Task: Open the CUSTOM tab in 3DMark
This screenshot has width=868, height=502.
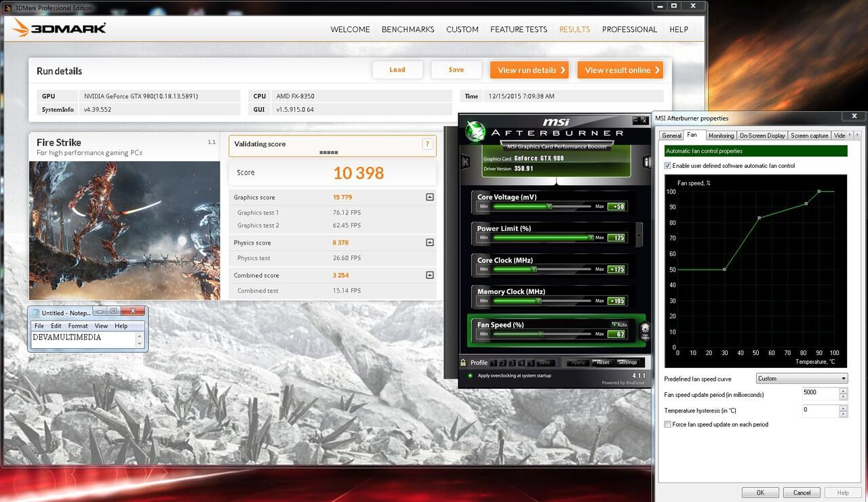Action: [x=462, y=29]
